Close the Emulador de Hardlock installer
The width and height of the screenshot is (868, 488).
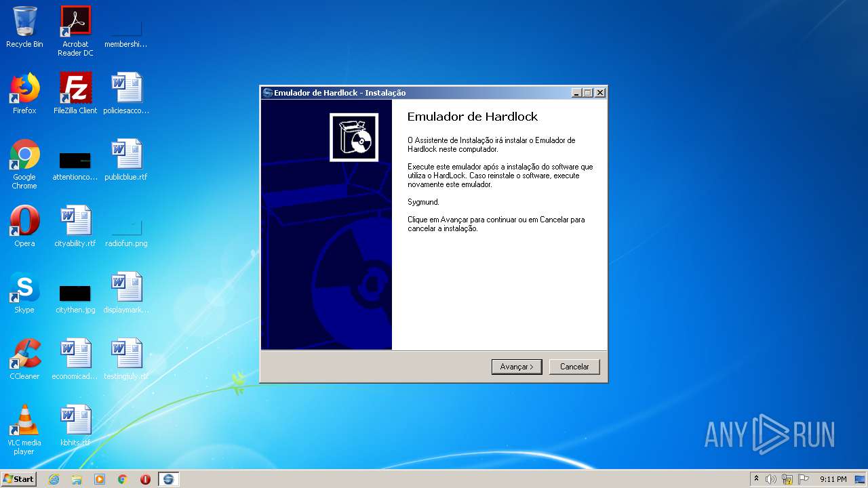pos(600,93)
